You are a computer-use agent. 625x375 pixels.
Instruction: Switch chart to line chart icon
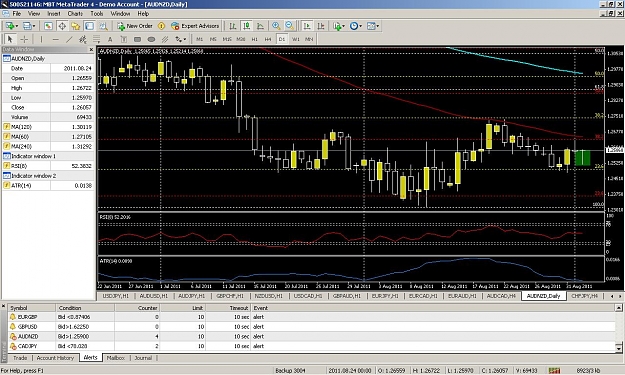click(260, 26)
